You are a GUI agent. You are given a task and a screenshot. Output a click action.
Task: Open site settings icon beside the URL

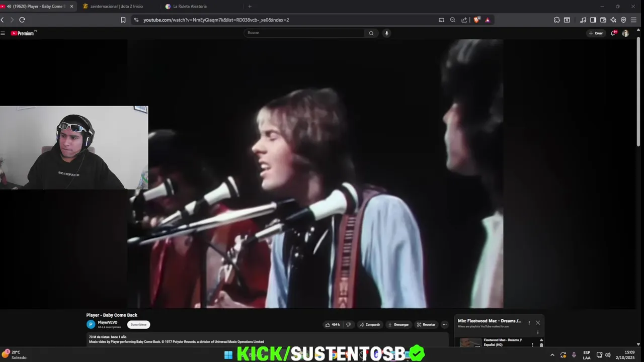pos(136,20)
